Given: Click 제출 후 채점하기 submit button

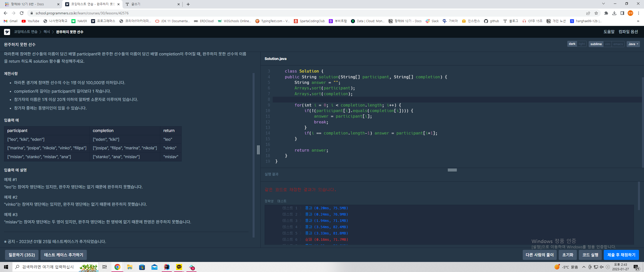Looking at the screenshot, I should click(621, 255).
